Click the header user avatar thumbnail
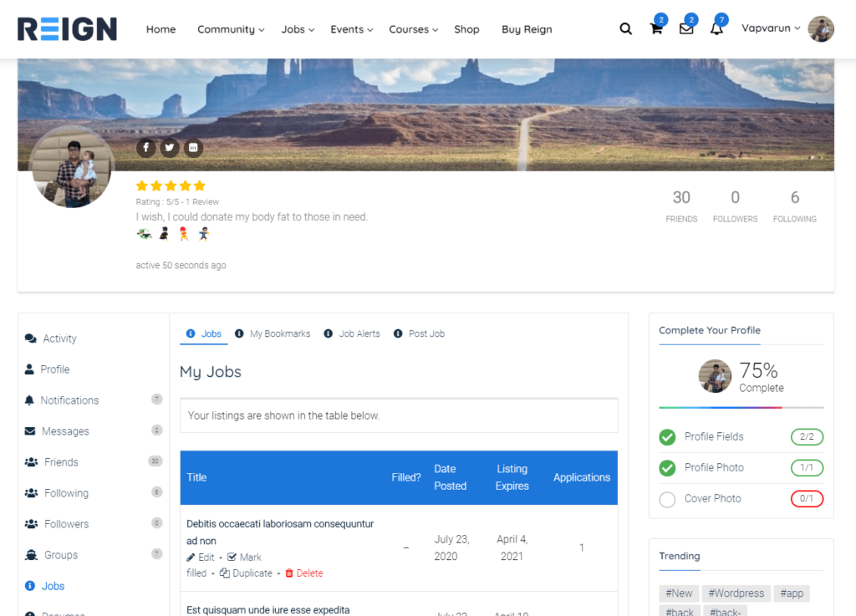This screenshot has height=616, width=856. (x=821, y=29)
